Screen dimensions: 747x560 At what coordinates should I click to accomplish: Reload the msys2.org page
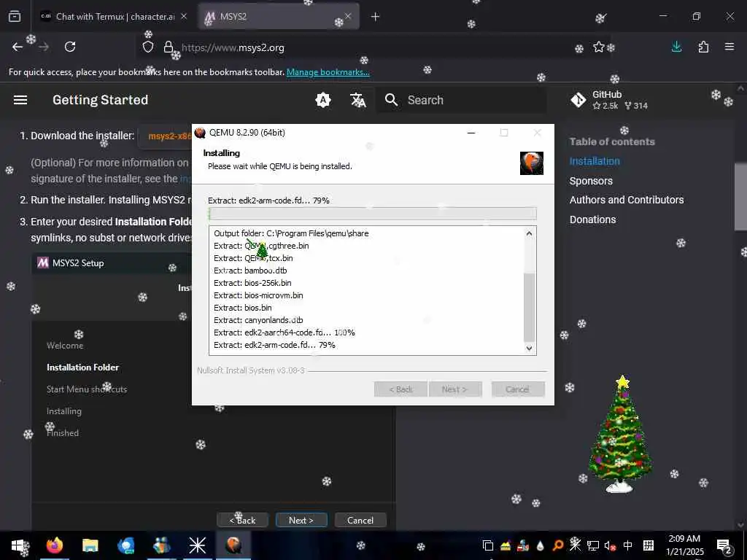coord(70,47)
